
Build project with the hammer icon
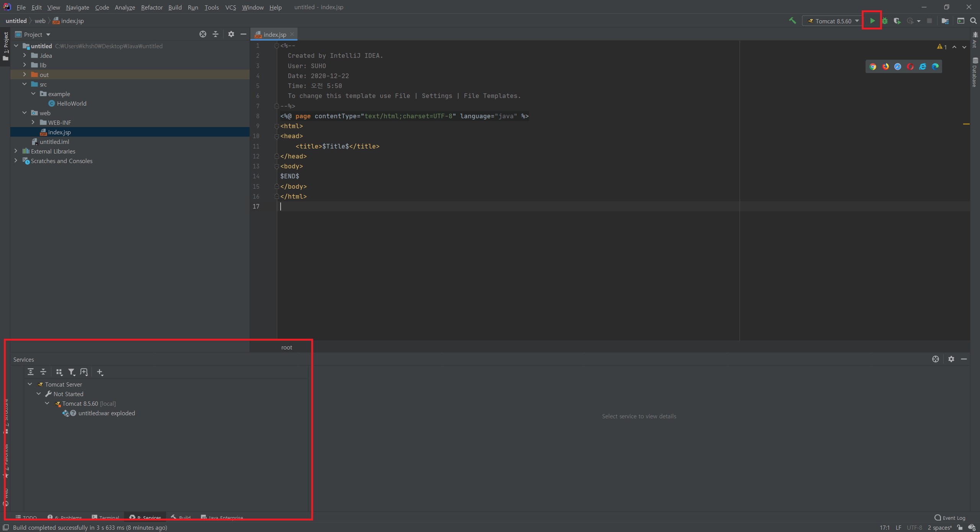(792, 21)
